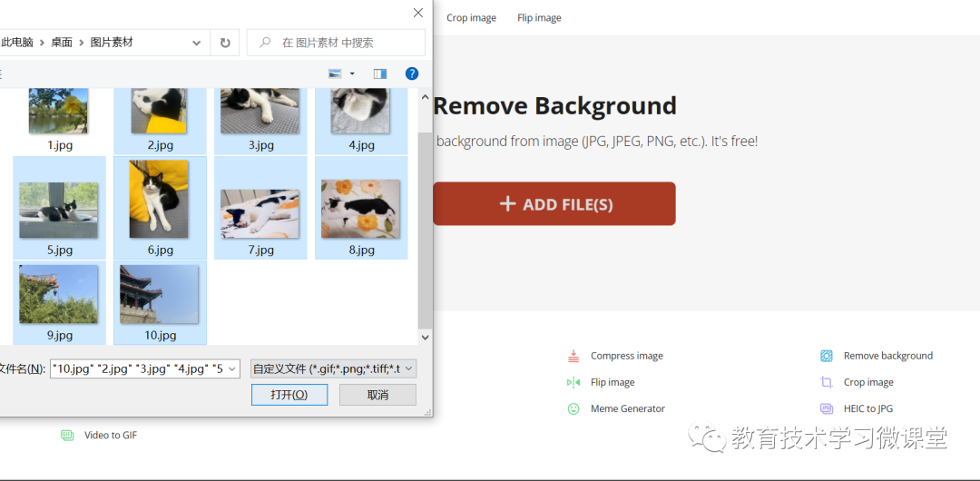Click the filename input field
Image resolution: width=980 pixels, height=481 pixels.
[x=139, y=369]
